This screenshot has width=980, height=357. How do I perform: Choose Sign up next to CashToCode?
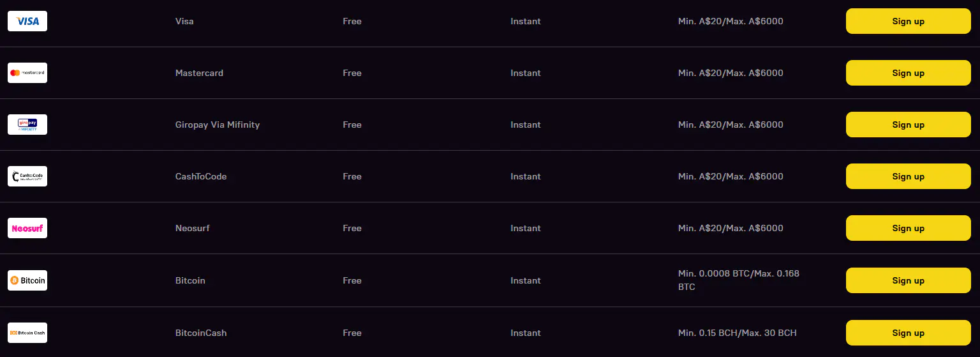908,176
